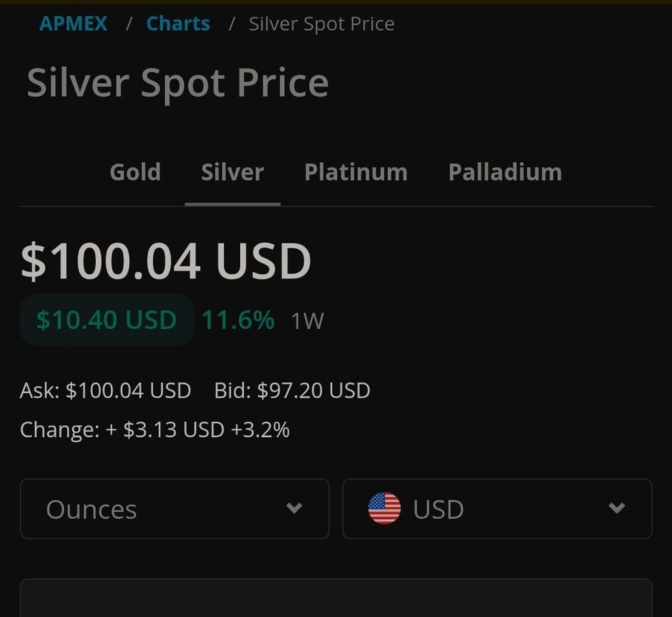Click the Ask price text
This screenshot has width=672, height=617.
[x=106, y=391]
